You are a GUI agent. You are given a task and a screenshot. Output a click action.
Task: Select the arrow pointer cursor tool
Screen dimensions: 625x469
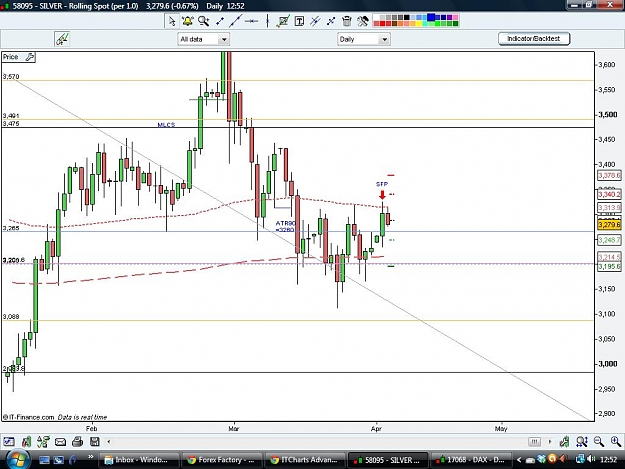[172, 21]
